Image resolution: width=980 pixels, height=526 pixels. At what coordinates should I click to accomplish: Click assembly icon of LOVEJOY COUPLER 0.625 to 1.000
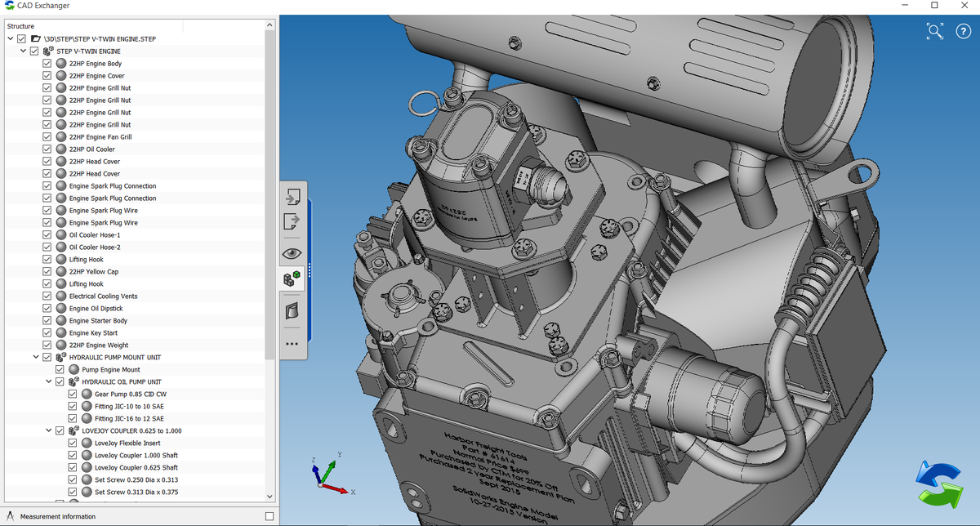73,430
